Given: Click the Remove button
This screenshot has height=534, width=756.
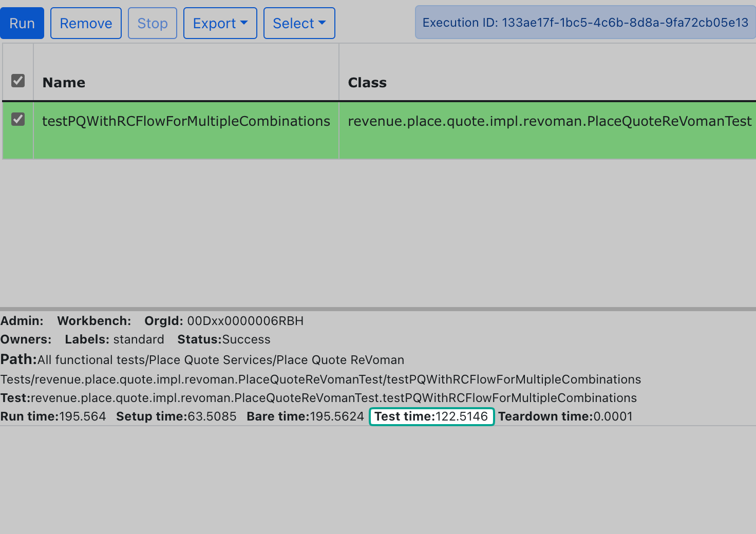Looking at the screenshot, I should coord(86,23).
